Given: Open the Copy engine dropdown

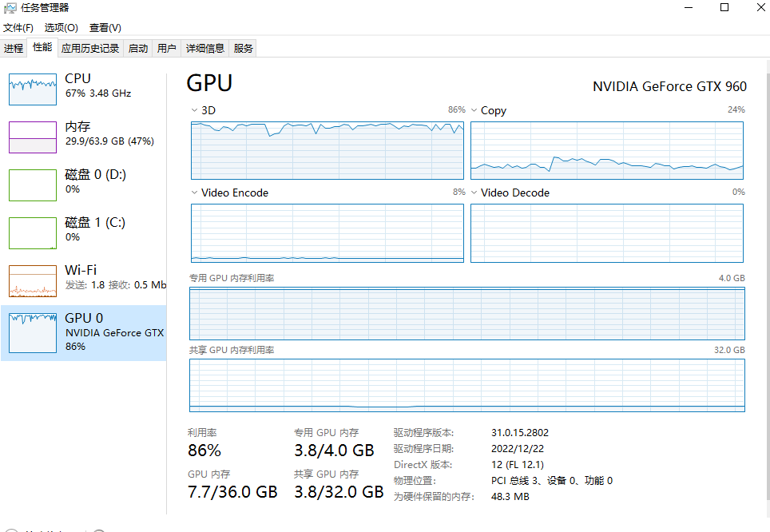Looking at the screenshot, I should pyautogui.click(x=474, y=110).
